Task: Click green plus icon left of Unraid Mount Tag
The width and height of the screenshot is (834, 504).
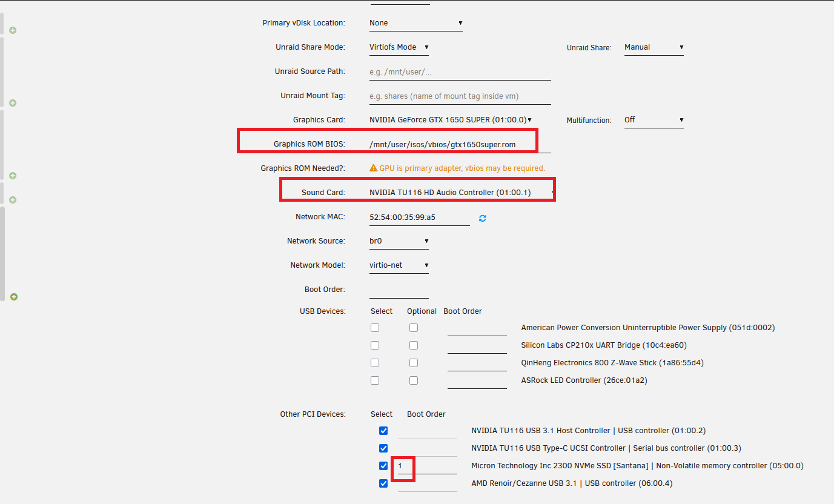Action: (13, 103)
